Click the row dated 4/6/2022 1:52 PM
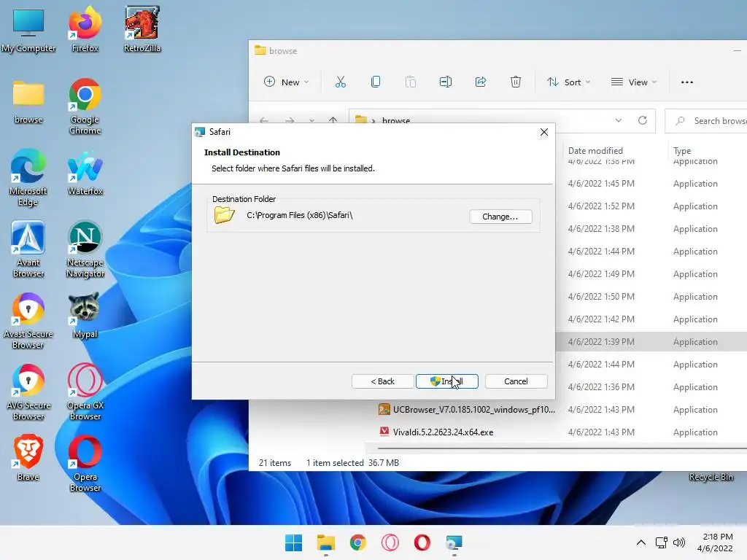Image resolution: width=747 pixels, height=560 pixels. click(651, 206)
